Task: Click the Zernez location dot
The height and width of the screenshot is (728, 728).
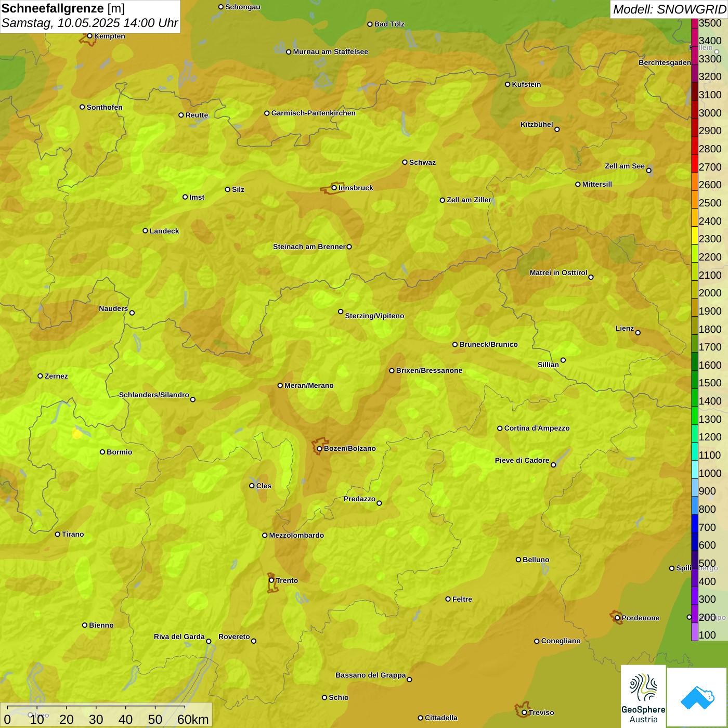Action: pyautogui.click(x=40, y=376)
